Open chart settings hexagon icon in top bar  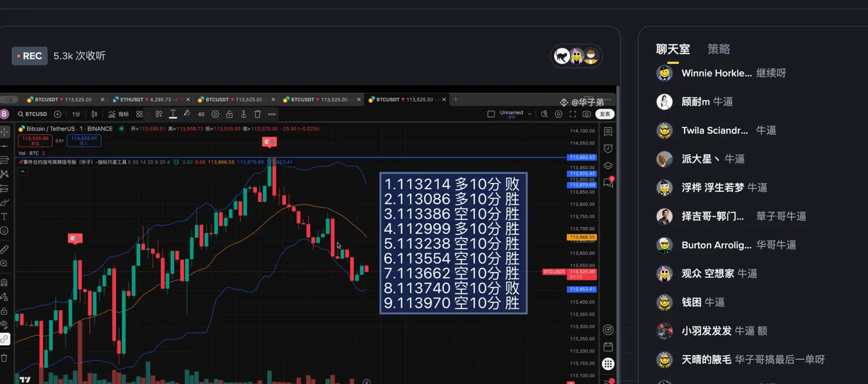click(559, 114)
